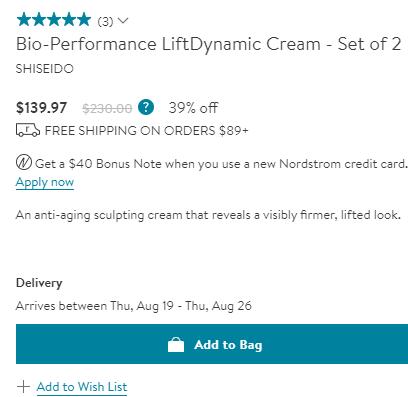Click the delivery truck shipping icon
The image size is (408, 397).
[x=28, y=130]
